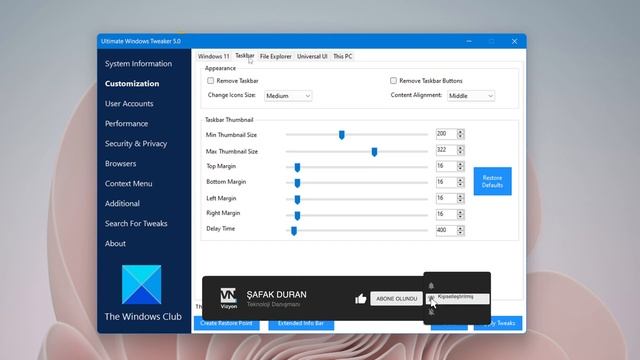Go to Additional tweaks section
The image size is (640, 360).
point(122,204)
